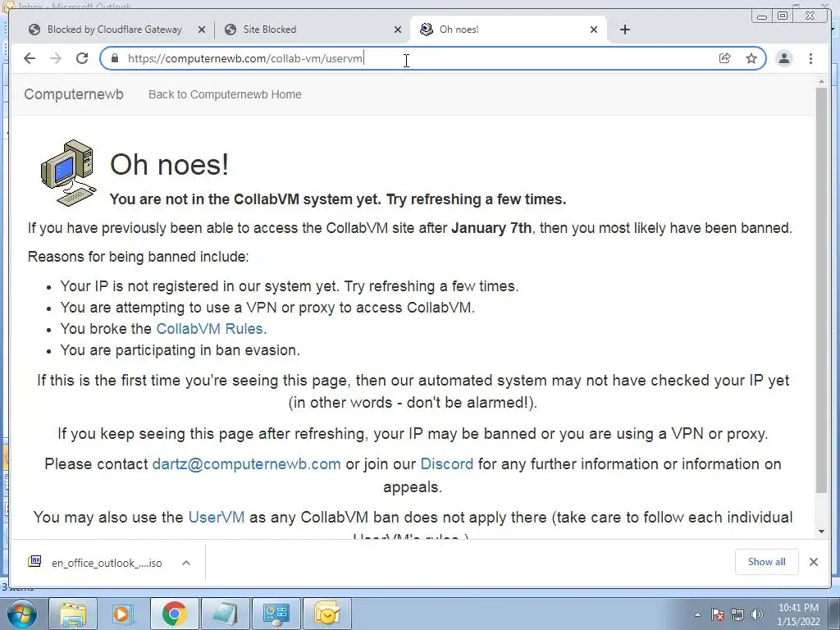840x630 pixels.
Task: Click the January 7th bold text
Action: [x=491, y=228]
